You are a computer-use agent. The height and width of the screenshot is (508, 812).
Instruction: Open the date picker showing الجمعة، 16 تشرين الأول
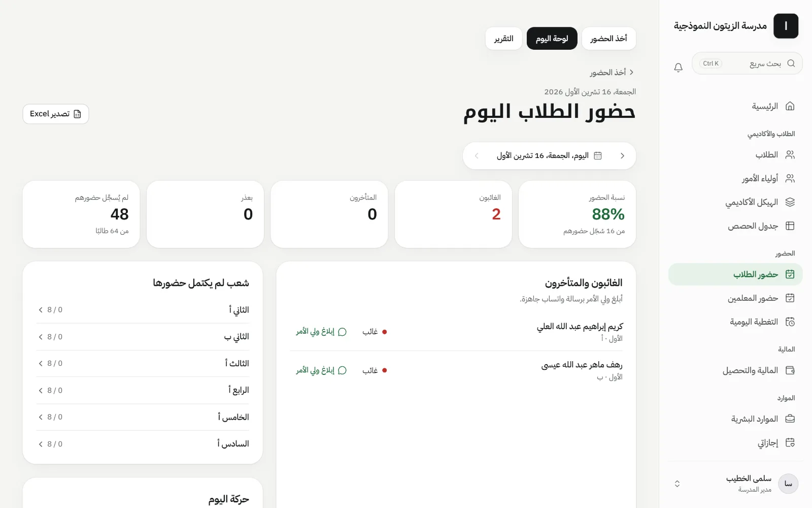tap(549, 156)
